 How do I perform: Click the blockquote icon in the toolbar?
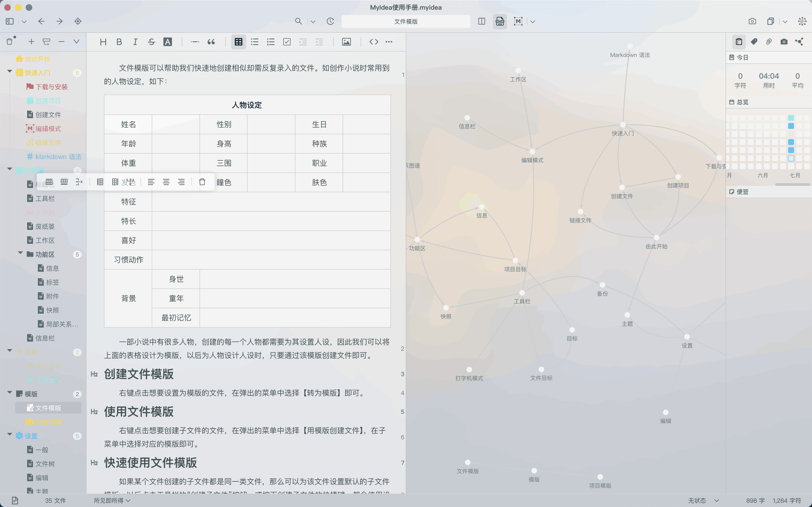click(211, 42)
